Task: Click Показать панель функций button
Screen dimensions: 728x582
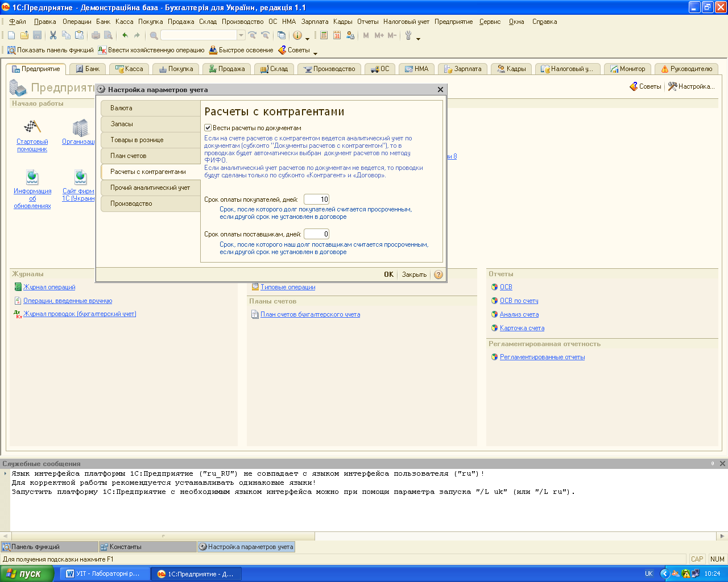Action: tap(50, 50)
